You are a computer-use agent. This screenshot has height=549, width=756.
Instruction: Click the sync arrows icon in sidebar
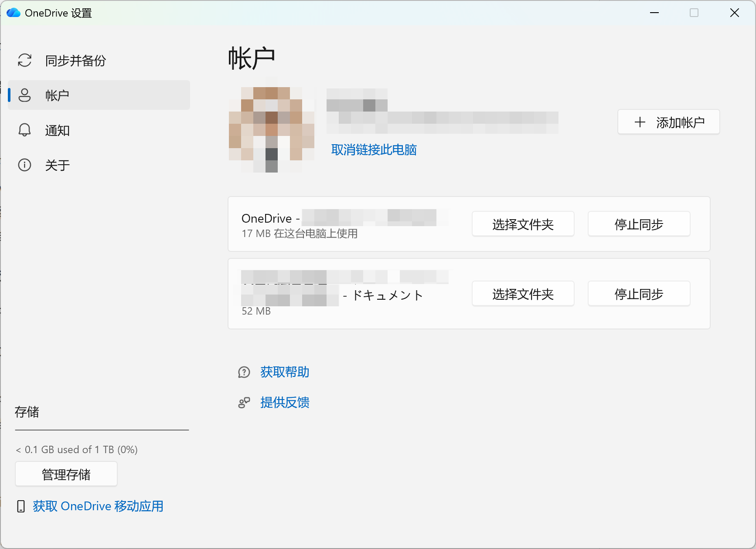(24, 60)
